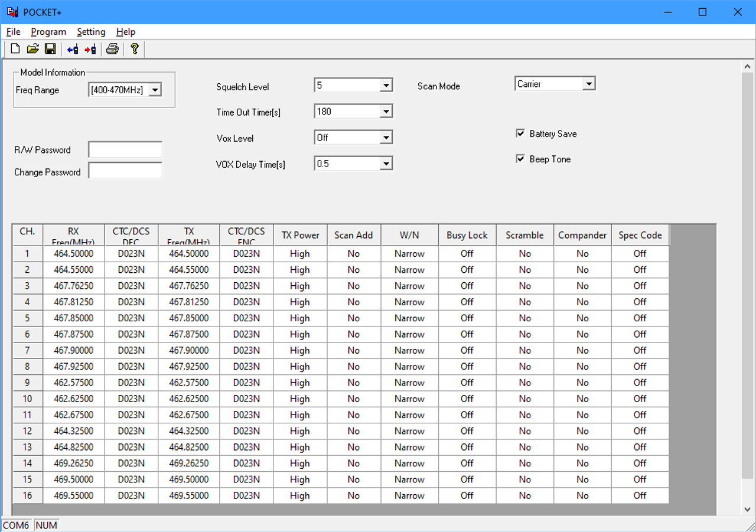Open the Setting menu
This screenshot has height=532, width=756.
(x=91, y=32)
